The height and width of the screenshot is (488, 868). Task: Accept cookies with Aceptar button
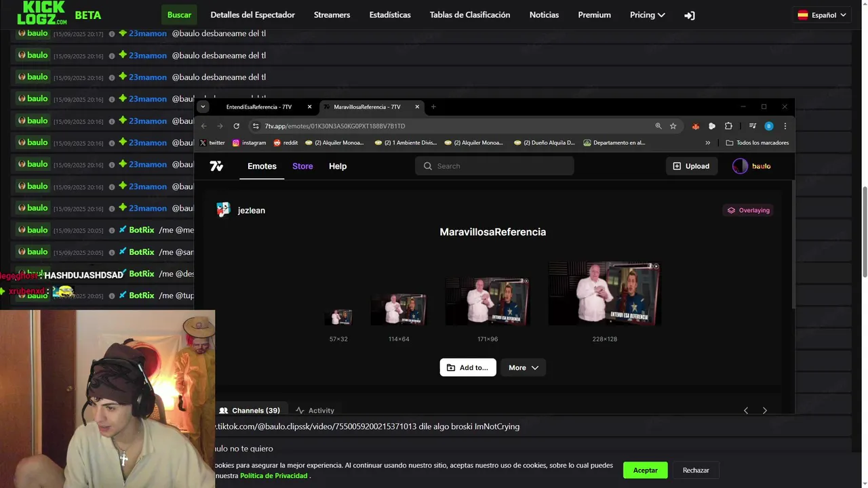pos(646,470)
